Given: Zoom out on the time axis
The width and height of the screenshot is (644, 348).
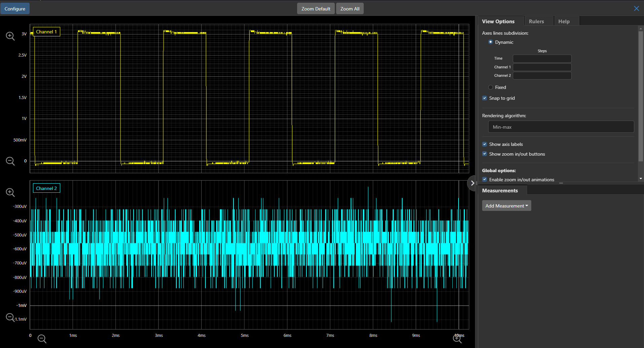Looking at the screenshot, I should coord(42,339).
